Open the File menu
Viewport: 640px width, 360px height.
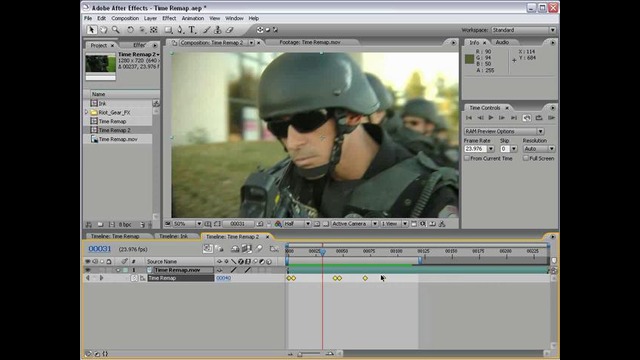tap(88, 18)
